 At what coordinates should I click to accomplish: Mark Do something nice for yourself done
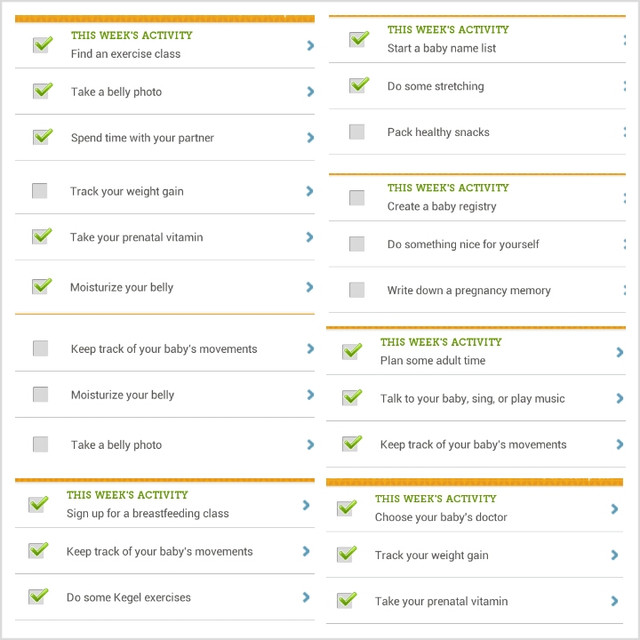(357, 244)
